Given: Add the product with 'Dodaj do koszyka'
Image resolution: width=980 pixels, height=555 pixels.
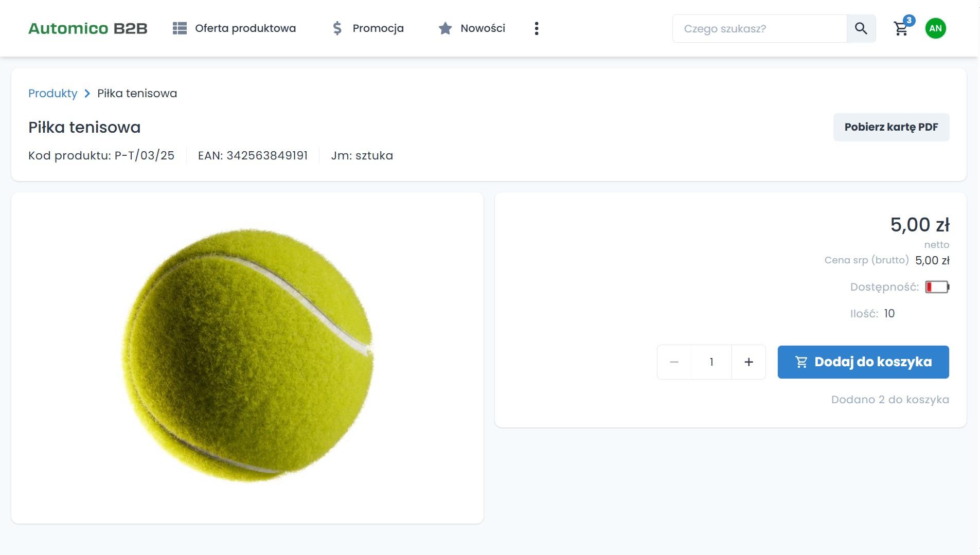Looking at the screenshot, I should tap(863, 362).
